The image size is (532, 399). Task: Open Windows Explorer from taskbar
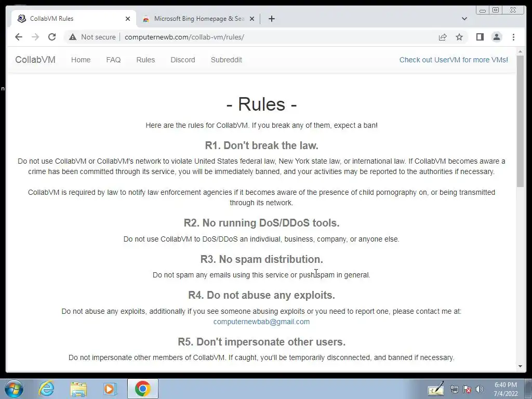point(78,389)
